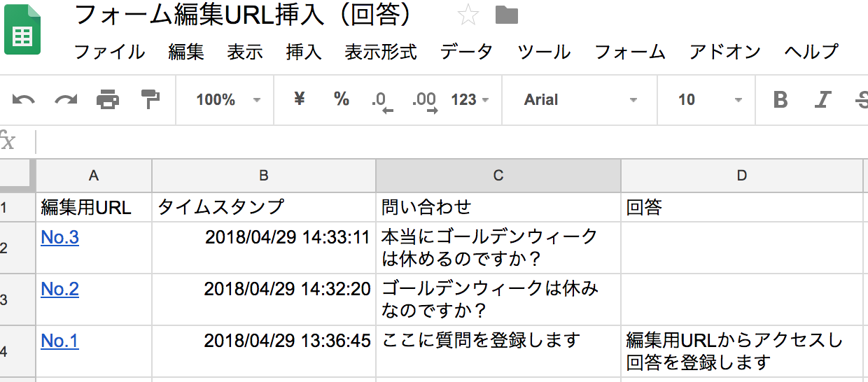Image resolution: width=868 pixels, height=382 pixels.
Task: Open the No.1 edit link
Action: click(59, 341)
